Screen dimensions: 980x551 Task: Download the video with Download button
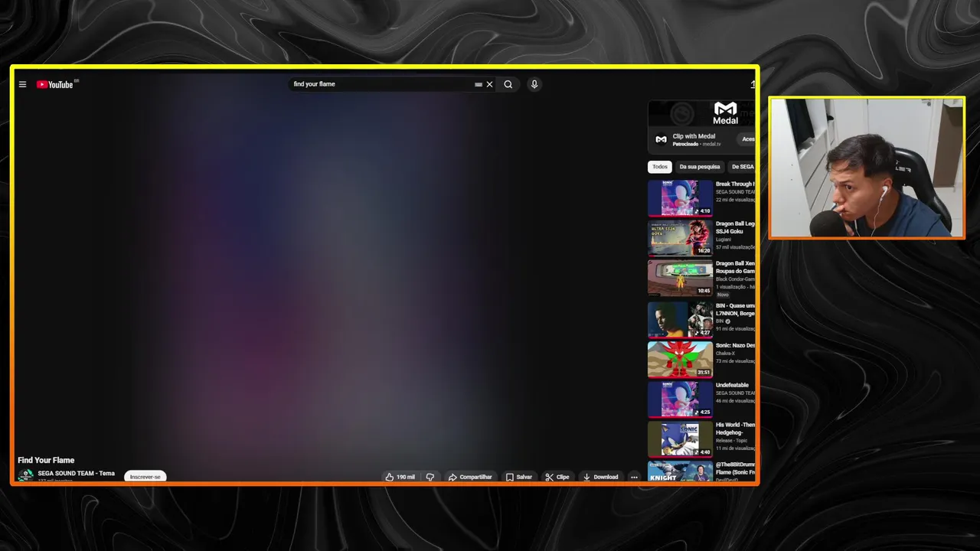(x=600, y=477)
